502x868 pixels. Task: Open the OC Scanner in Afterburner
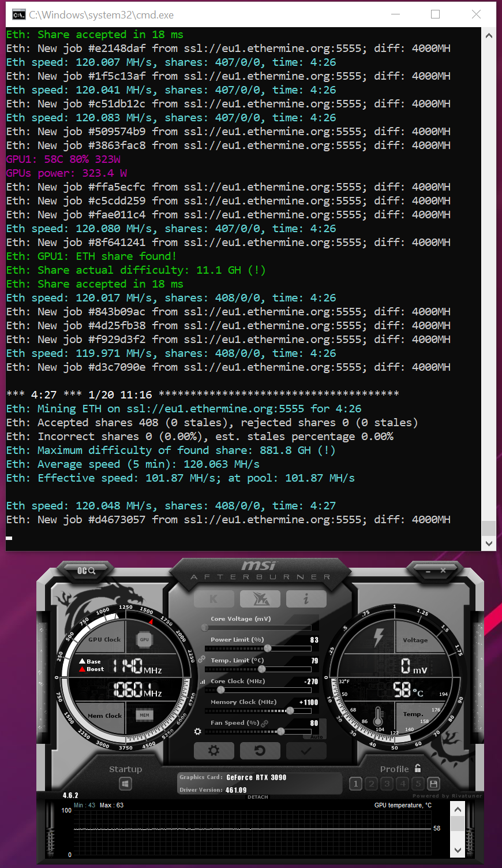[86, 571]
